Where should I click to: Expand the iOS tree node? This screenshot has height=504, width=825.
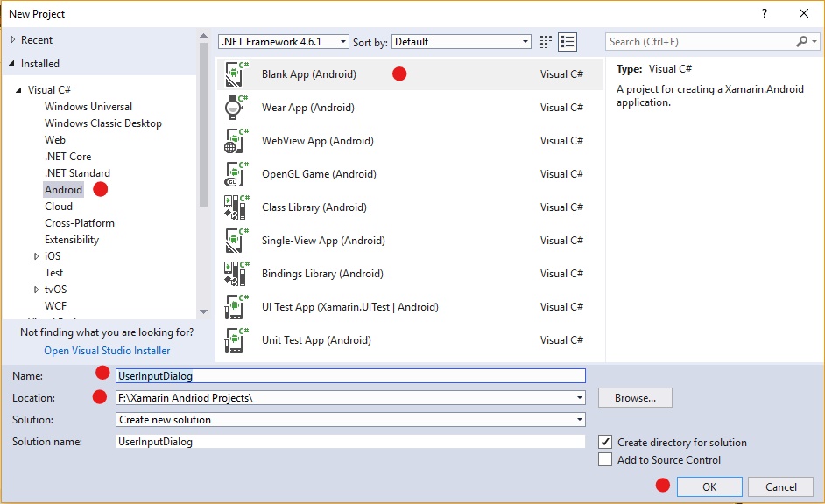[36, 256]
